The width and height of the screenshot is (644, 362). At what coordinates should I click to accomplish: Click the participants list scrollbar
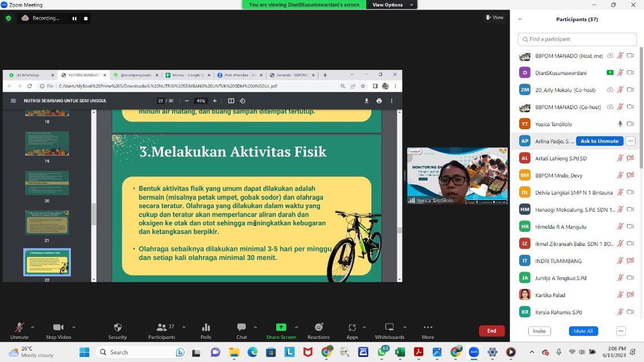coord(641,113)
